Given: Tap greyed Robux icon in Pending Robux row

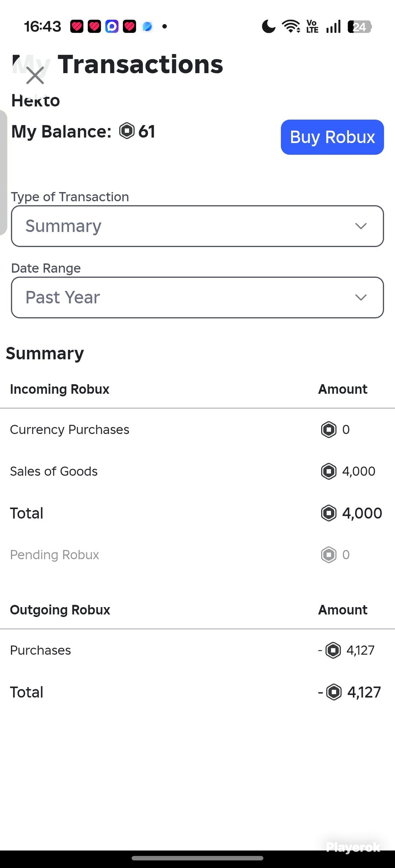Looking at the screenshot, I should (329, 555).
